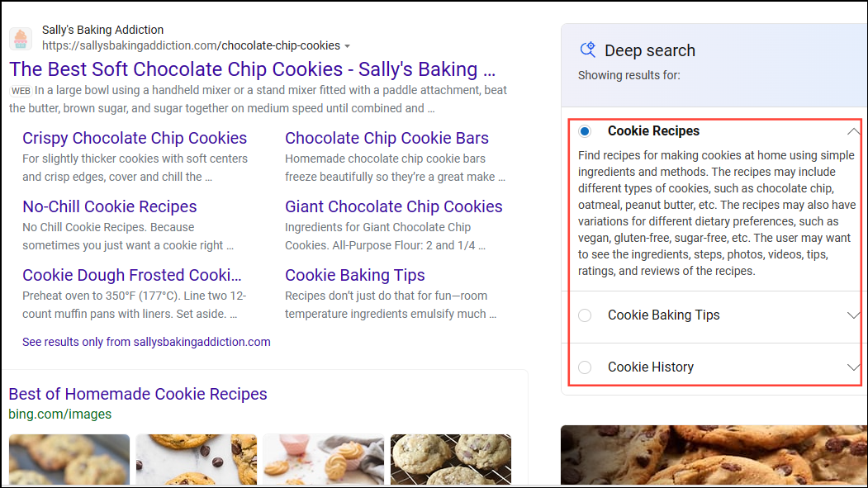This screenshot has height=488, width=868.
Task: Open the Giant Chocolate Chip Cookies link
Action: 394,206
